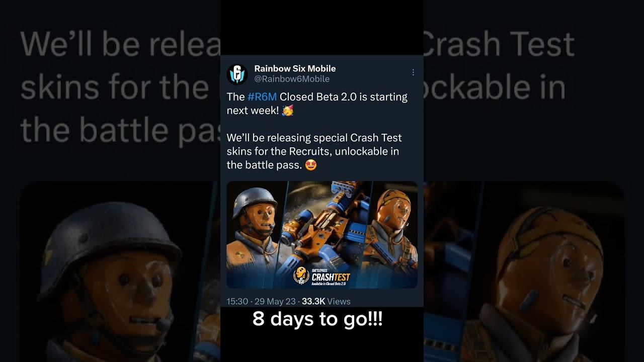Follow the #R6M hashtag link

(x=262, y=97)
